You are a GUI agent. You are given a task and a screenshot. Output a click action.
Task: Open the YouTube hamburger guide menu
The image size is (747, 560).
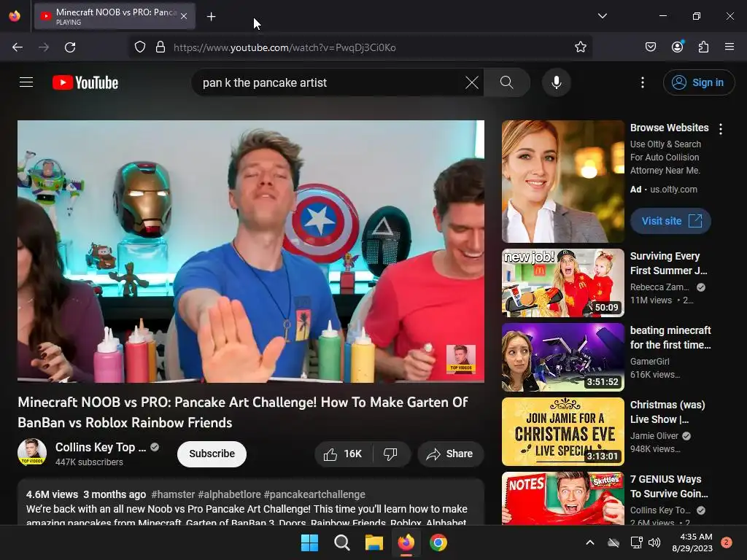pos(26,82)
